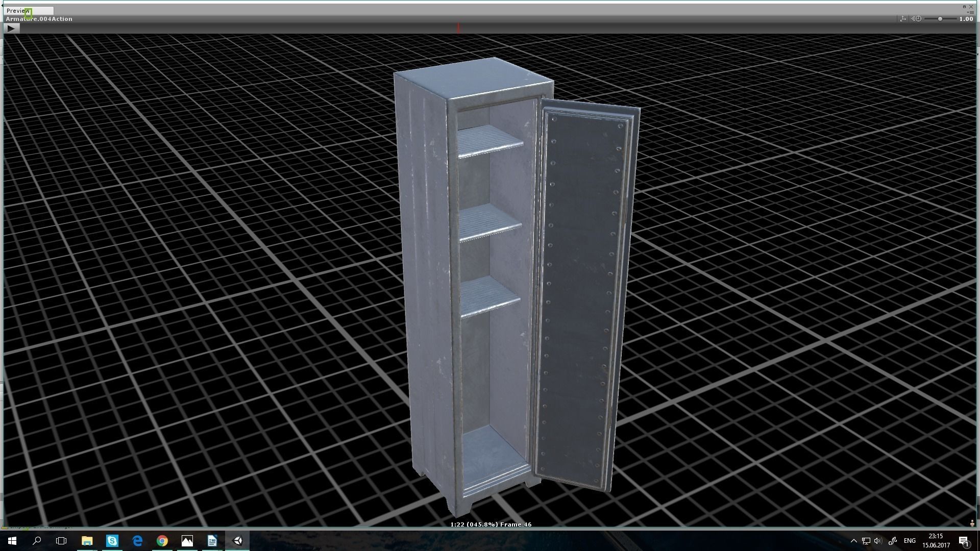This screenshot has width=980, height=551.
Task: Open the text document app in taskbar
Action: 212,541
